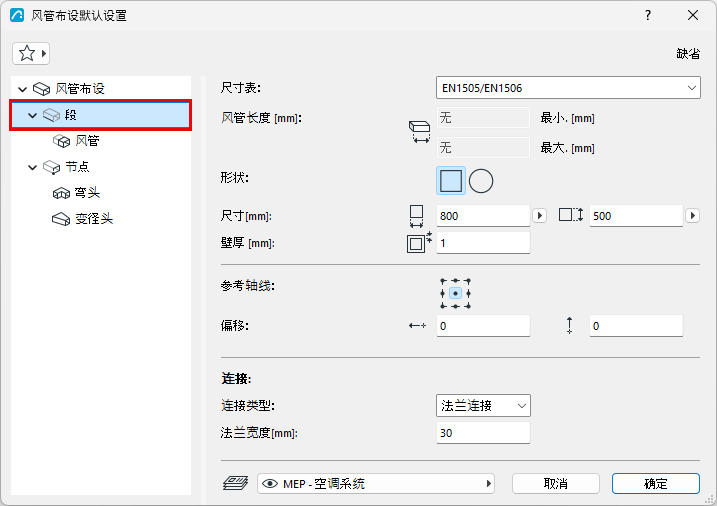Viewport: 717px width, 506px height.
Task: Click the 缺省 default label
Action: coord(688,53)
